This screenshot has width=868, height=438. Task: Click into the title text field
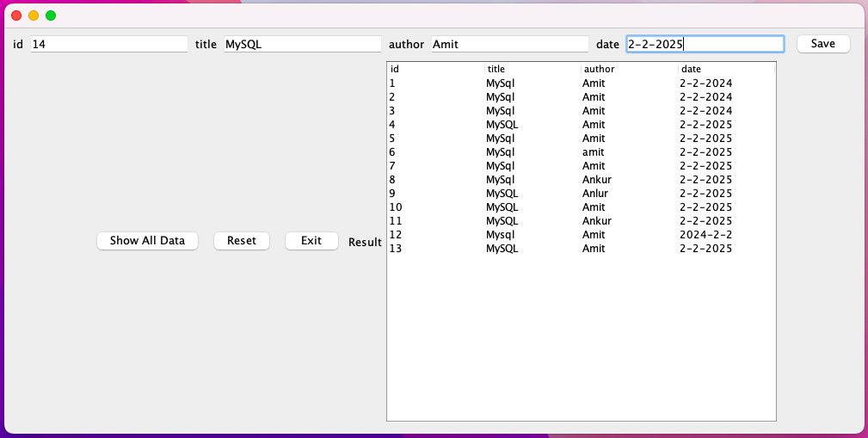(302, 44)
